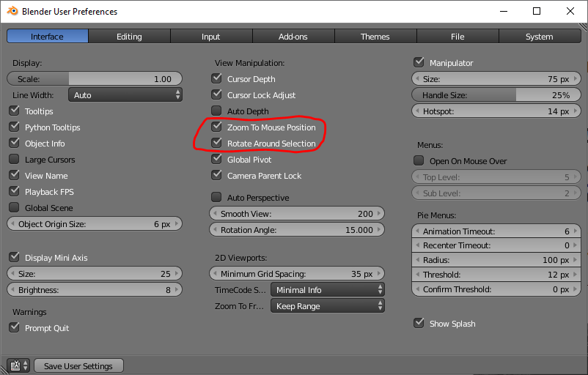The height and width of the screenshot is (375, 588).
Task: Enable Large Cursors checkbox
Action: [14, 159]
